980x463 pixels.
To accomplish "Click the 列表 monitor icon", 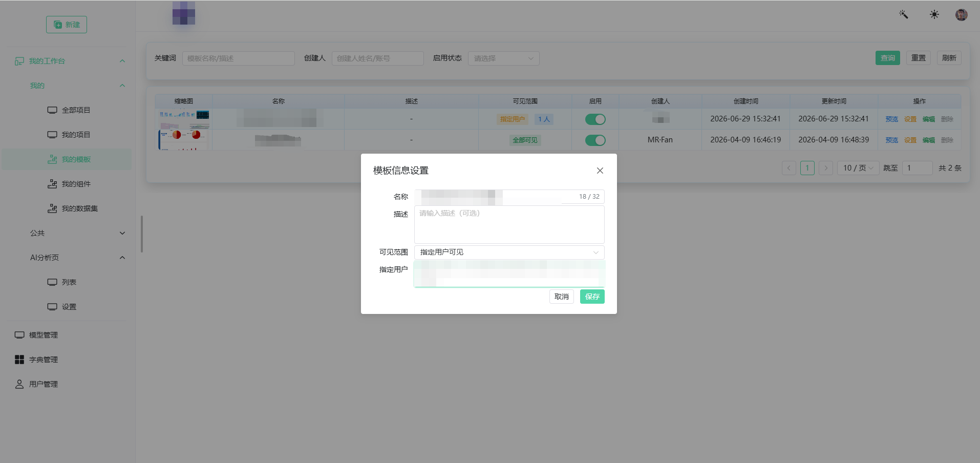I will tap(52, 282).
